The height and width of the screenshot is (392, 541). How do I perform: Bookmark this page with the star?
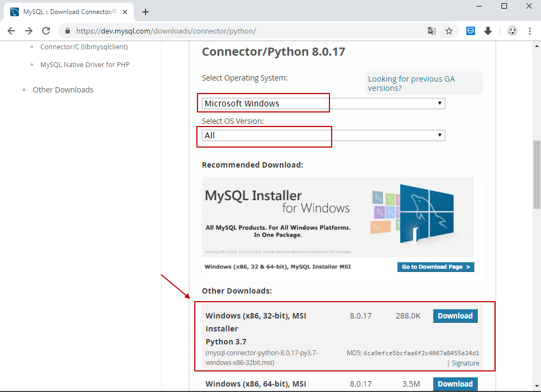click(x=449, y=31)
